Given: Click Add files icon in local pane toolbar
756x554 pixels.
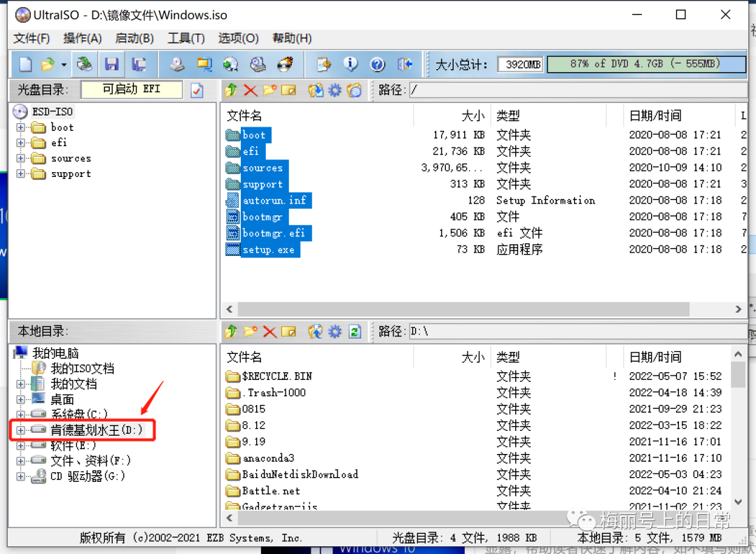Looking at the screenshot, I should point(316,332).
